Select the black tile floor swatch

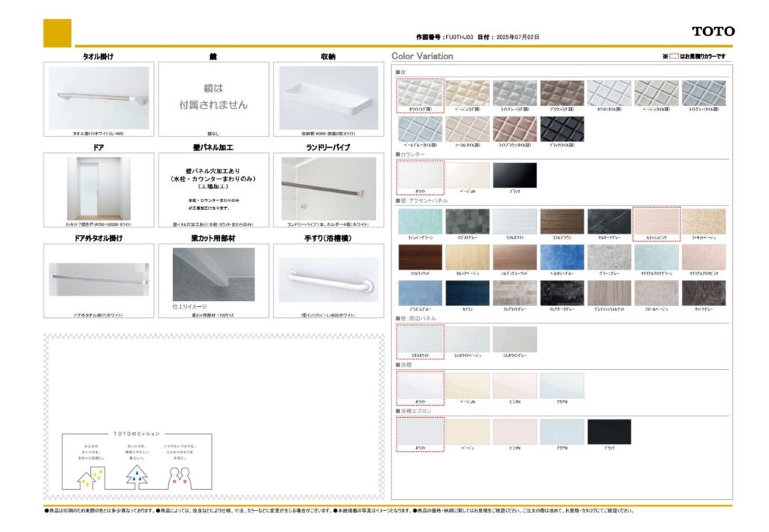pos(562,128)
